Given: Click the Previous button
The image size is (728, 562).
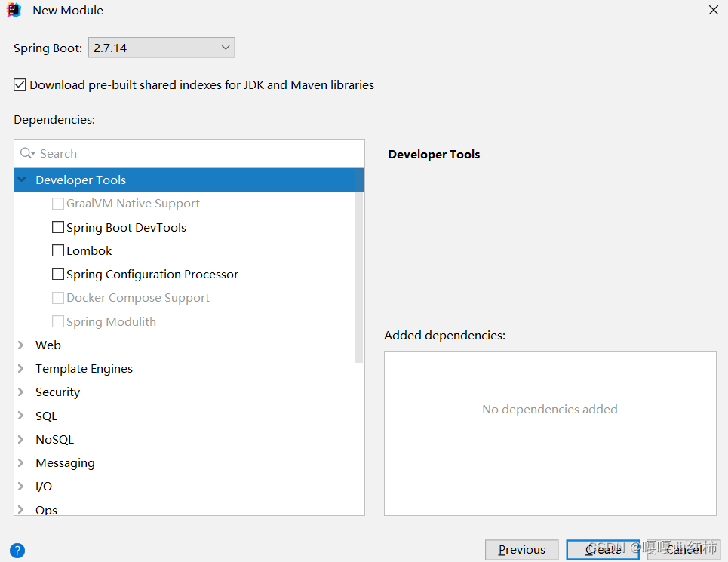Looking at the screenshot, I should tap(521, 550).
